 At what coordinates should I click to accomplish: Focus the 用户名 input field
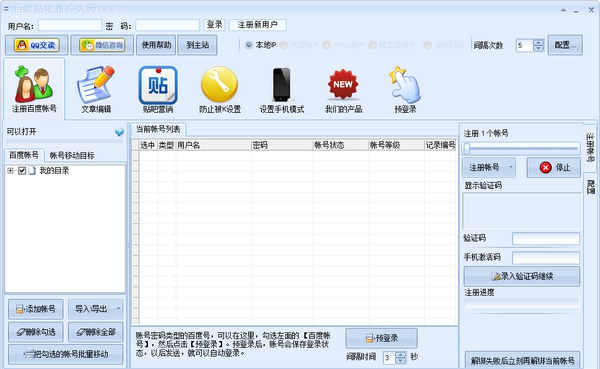coord(70,26)
